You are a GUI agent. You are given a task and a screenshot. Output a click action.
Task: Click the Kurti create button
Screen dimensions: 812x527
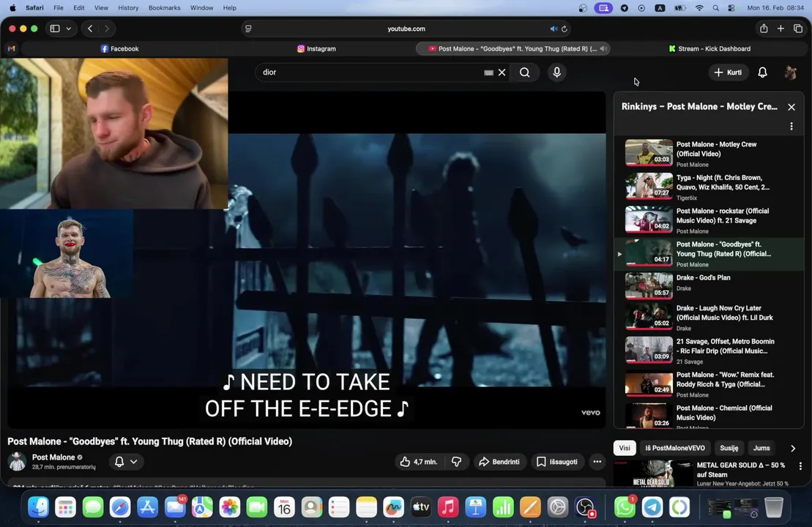click(728, 72)
